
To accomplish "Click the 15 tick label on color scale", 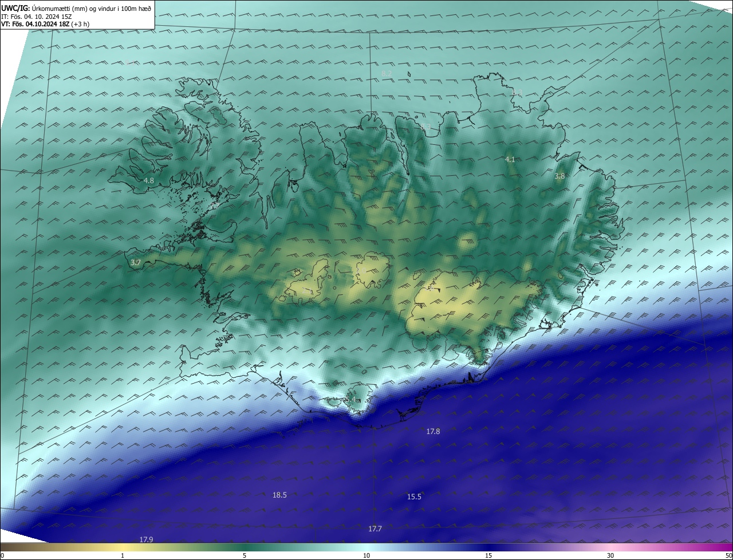I will pos(488,555).
